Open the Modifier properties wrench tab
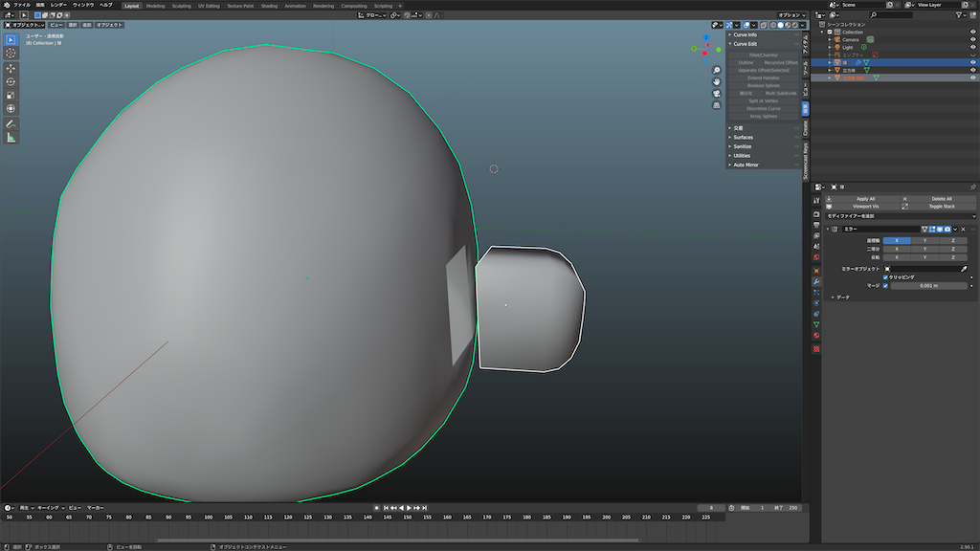Screen dimensions: 980x551 pos(816,282)
